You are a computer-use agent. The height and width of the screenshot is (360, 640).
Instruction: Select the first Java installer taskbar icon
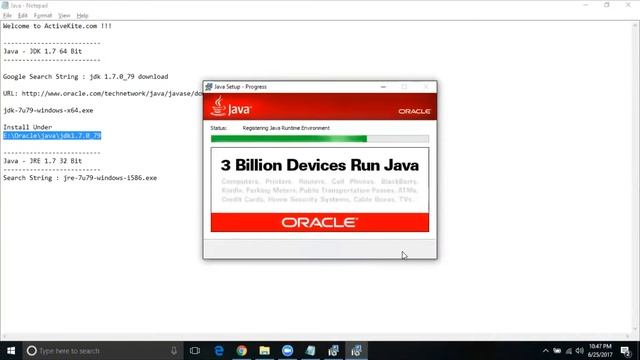pos(333,351)
